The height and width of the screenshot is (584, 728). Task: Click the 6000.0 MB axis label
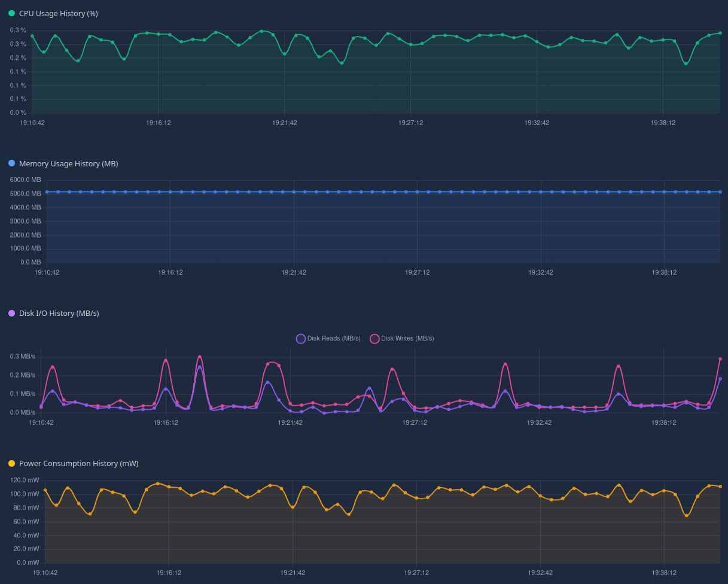[25, 180]
